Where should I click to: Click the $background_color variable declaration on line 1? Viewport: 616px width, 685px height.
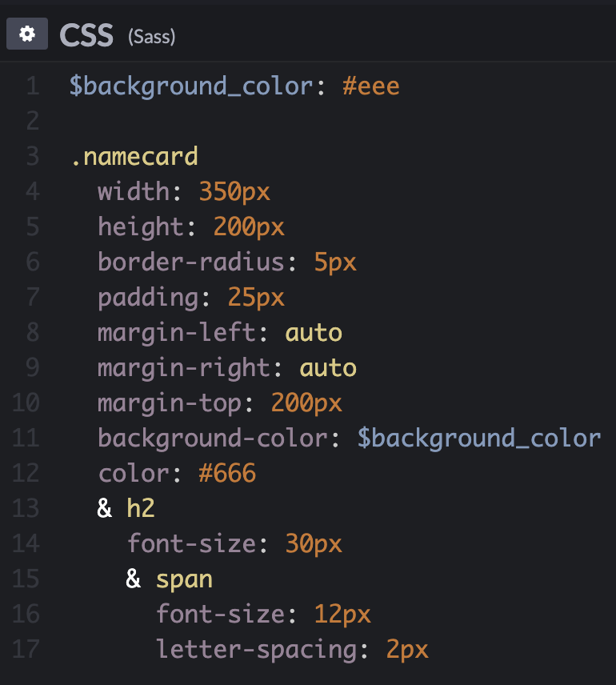coord(190,86)
